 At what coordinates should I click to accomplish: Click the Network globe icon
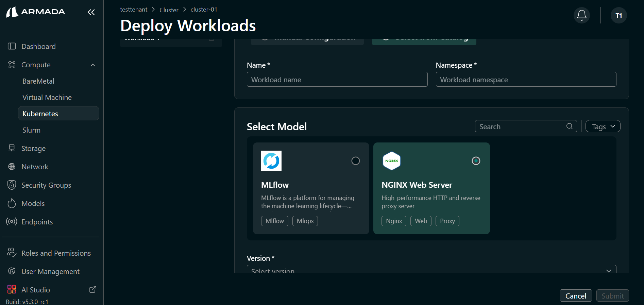(12, 167)
